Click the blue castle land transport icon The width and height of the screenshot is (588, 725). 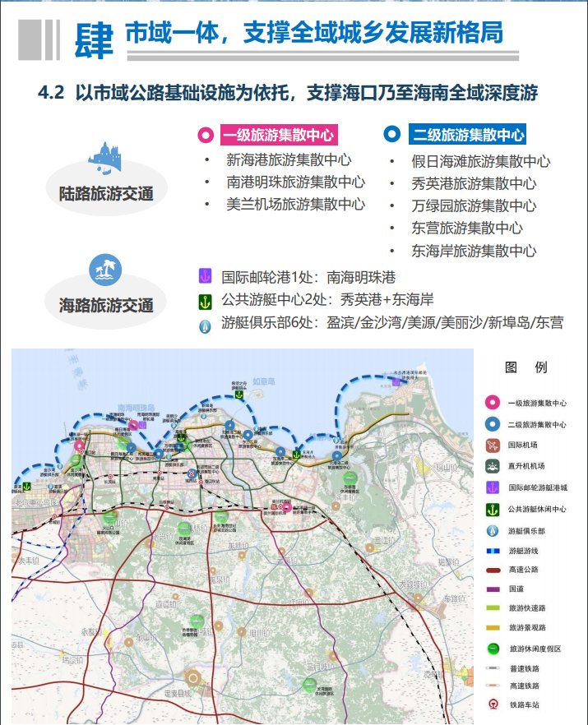(105, 156)
